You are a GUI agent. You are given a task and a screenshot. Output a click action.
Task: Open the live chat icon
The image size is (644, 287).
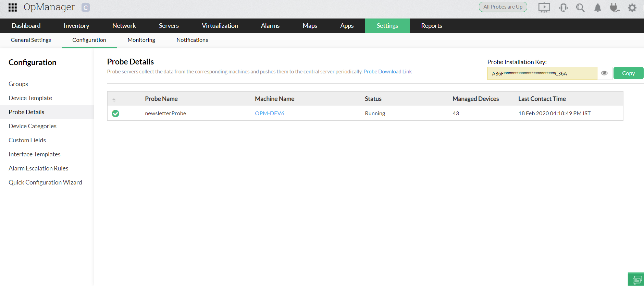coord(636,279)
